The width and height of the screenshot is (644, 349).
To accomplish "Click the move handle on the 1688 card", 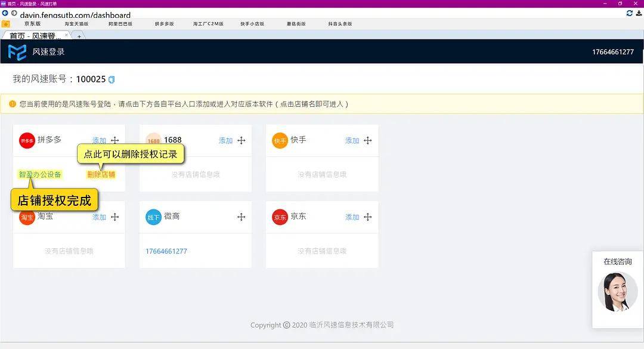I will (241, 141).
